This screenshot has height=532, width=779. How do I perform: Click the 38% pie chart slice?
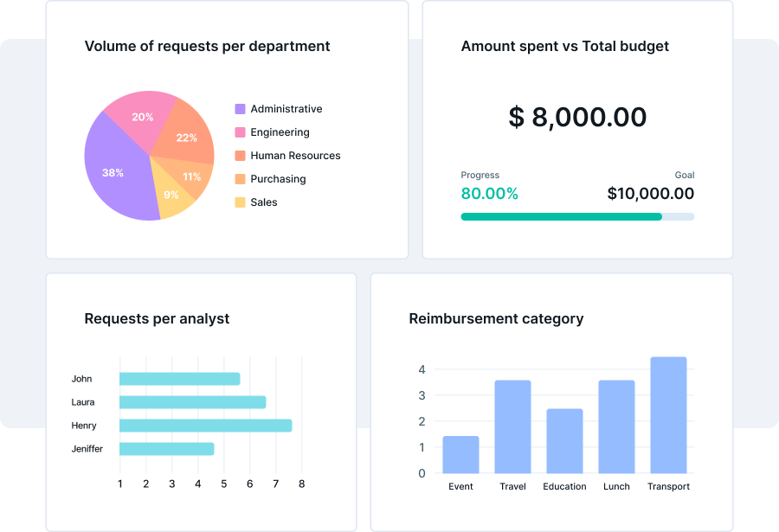pyautogui.click(x=115, y=173)
